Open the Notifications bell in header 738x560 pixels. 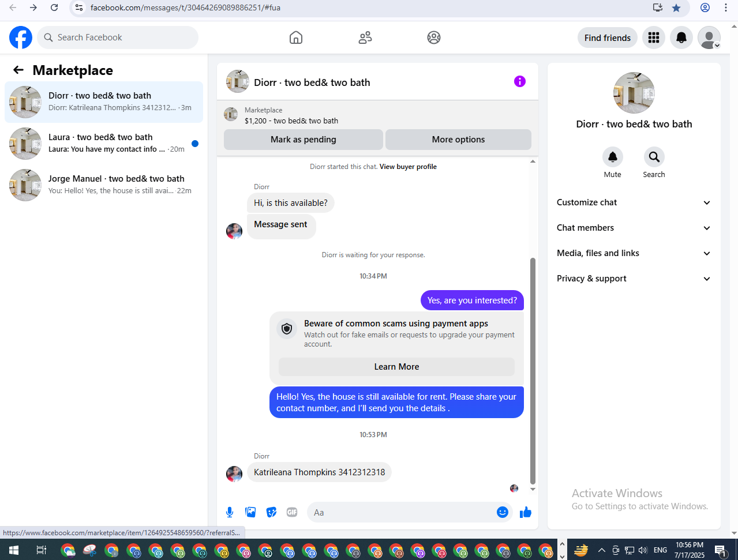click(681, 37)
